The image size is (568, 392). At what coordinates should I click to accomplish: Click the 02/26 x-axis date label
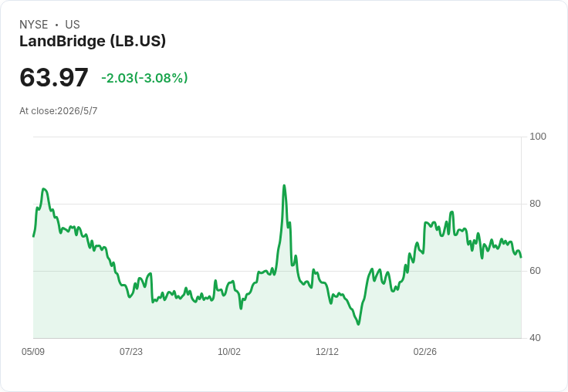click(x=425, y=351)
